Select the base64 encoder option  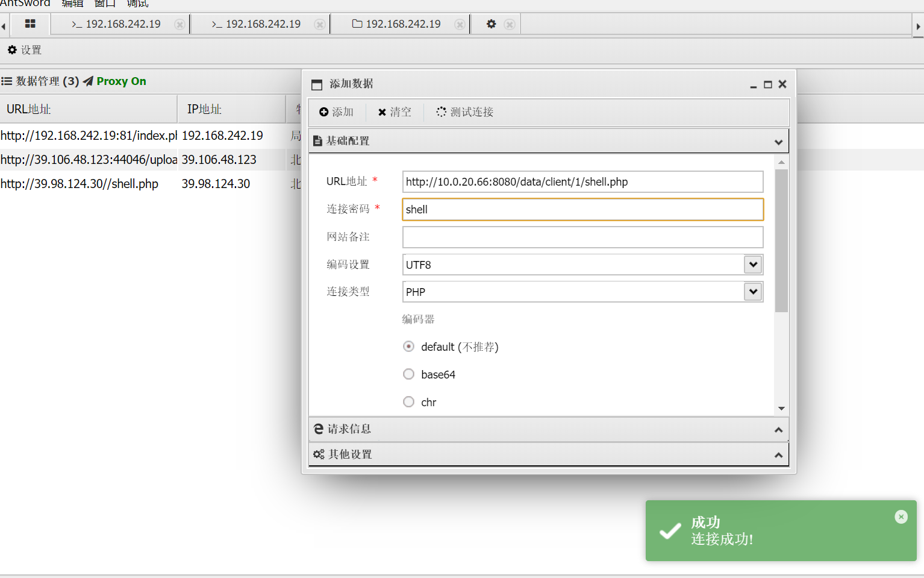coord(408,374)
